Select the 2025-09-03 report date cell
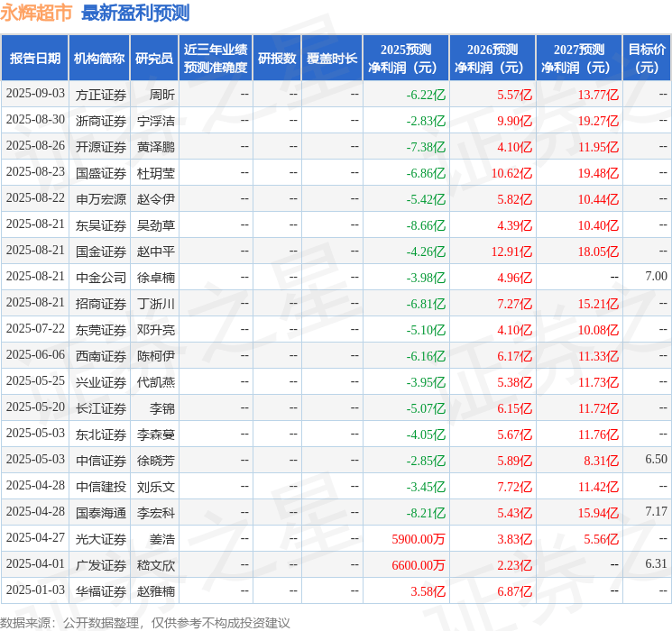The width and height of the screenshot is (672, 631). (x=35, y=94)
